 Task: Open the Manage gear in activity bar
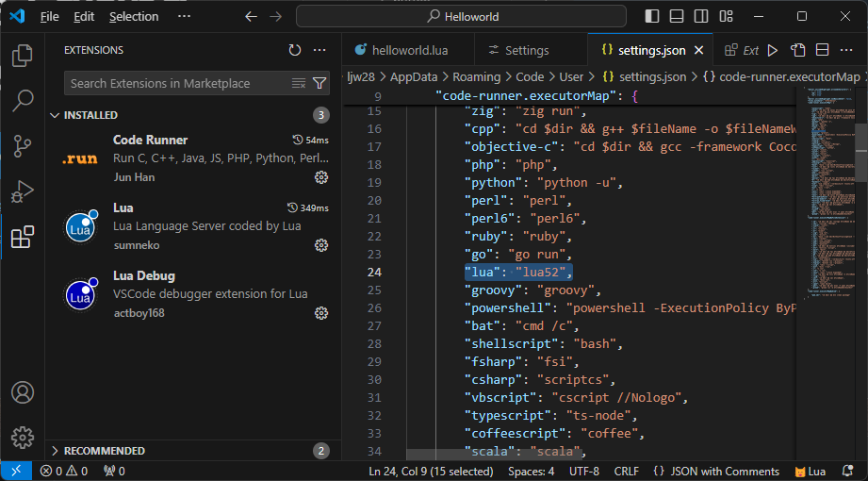(23, 438)
